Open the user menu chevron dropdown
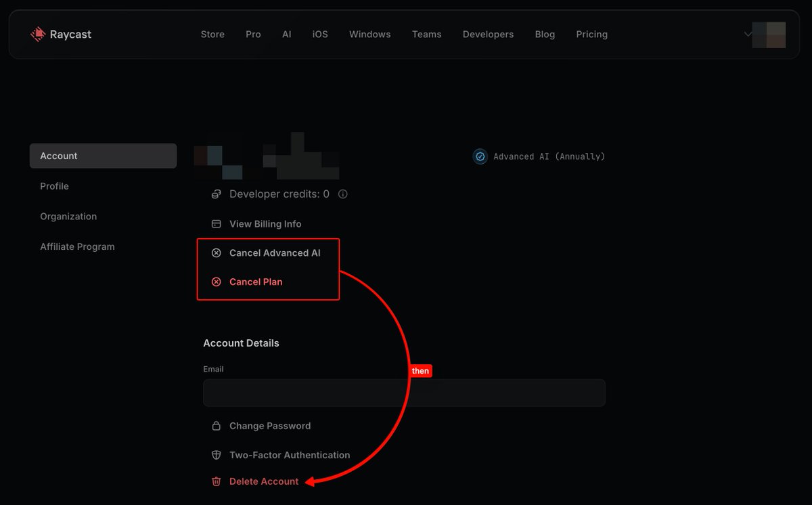 click(748, 34)
